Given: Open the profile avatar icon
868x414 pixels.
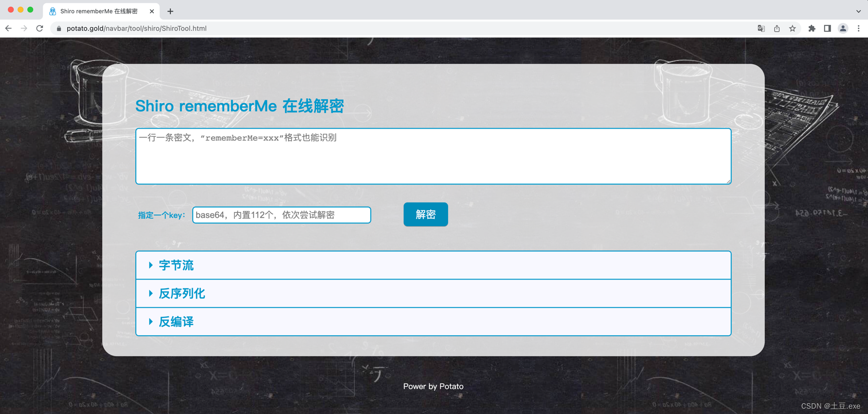Looking at the screenshot, I should (843, 28).
